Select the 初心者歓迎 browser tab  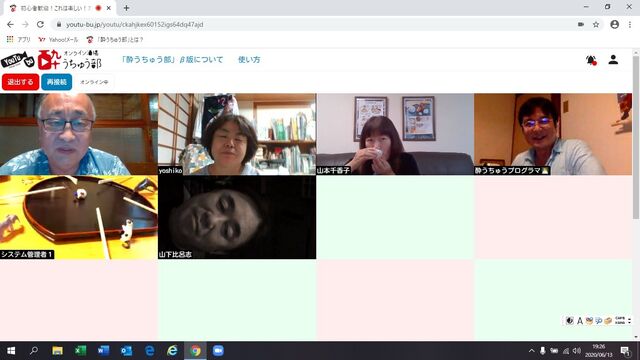pyautogui.click(x=57, y=8)
